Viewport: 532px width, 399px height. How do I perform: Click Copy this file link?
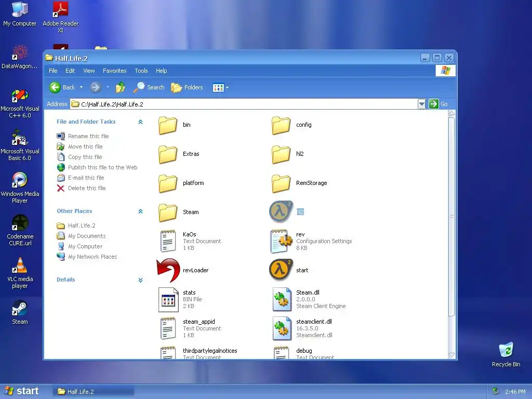[85, 157]
